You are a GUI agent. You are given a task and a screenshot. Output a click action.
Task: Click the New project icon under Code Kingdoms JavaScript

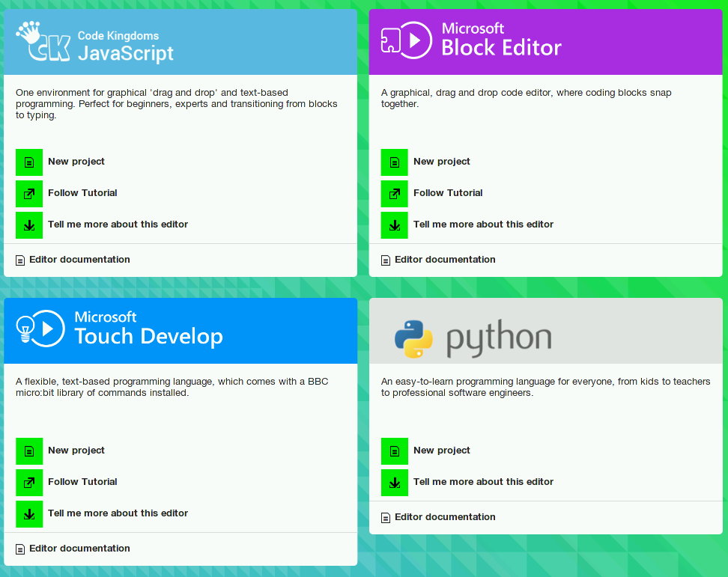pyautogui.click(x=29, y=162)
